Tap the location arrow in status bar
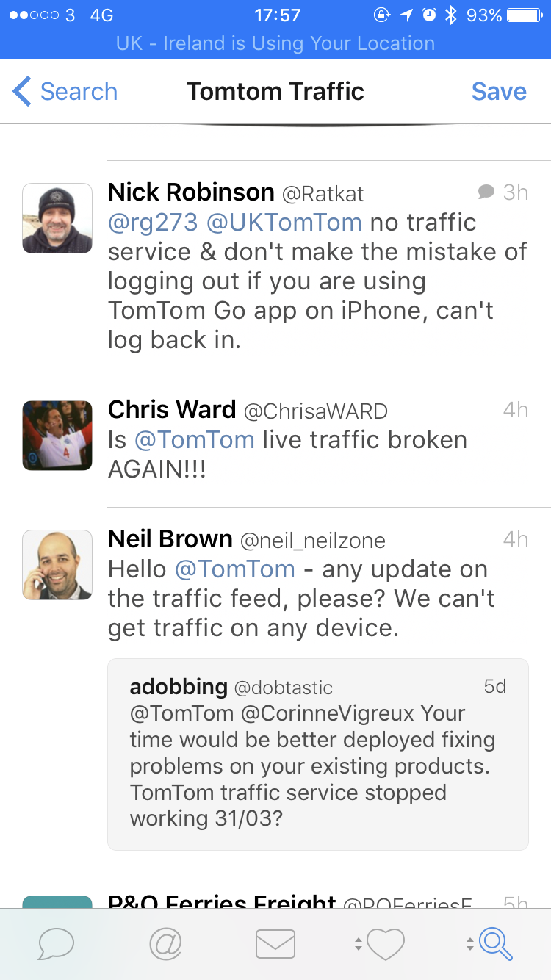This screenshot has width=551, height=980. click(406, 15)
